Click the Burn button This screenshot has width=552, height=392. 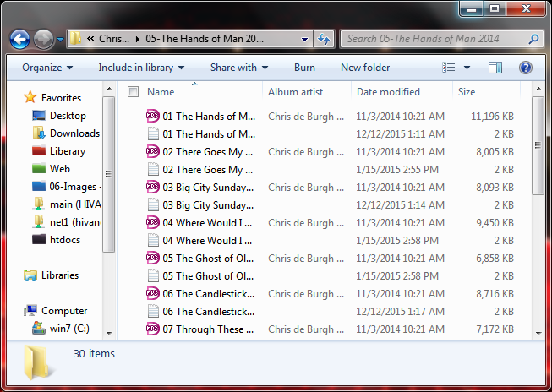[x=304, y=68]
